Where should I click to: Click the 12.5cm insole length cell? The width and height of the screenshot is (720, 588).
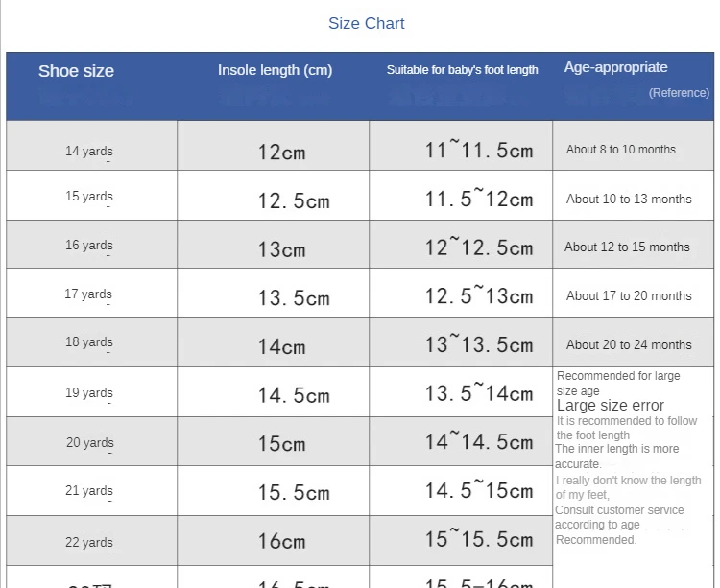pyautogui.click(x=293, y=201)
